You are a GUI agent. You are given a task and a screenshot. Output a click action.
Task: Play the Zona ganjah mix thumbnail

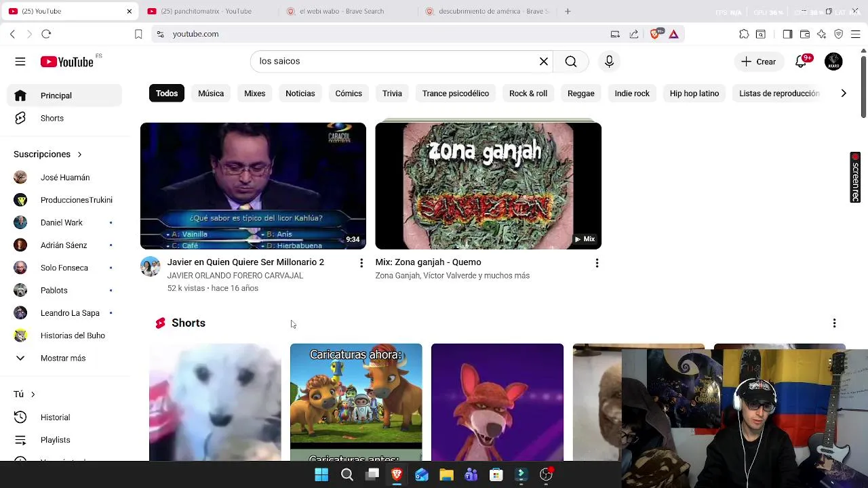click(488, 186)
